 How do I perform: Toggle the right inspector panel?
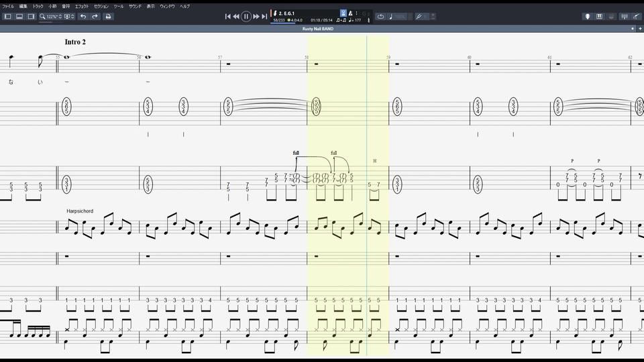pyautogui.click(x=31, y=16)
